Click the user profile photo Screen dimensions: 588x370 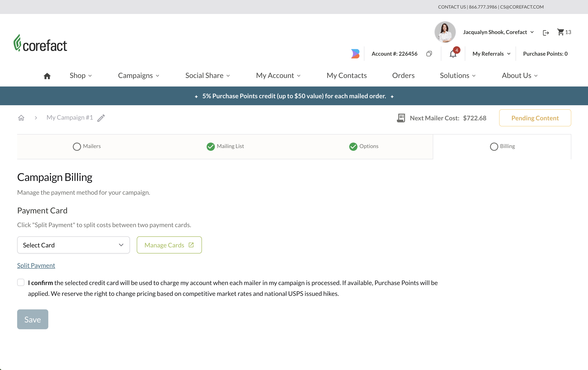[445, 32]
